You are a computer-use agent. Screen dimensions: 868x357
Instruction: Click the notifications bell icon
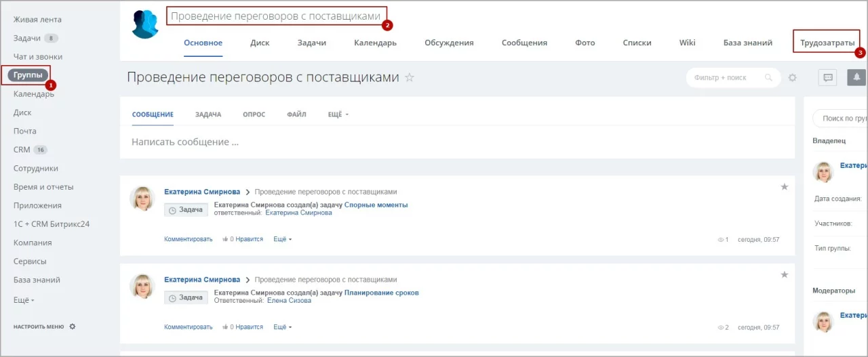tap(857, 78)
